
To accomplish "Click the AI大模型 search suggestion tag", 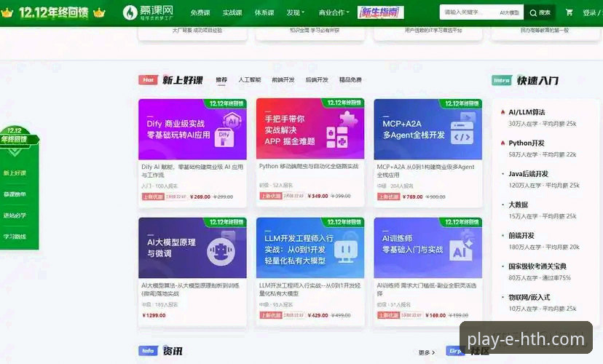I will (x=509, y=12).
